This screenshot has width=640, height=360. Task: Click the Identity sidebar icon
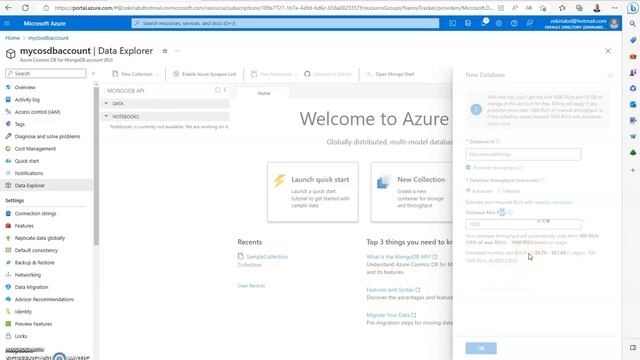point(8,311)
